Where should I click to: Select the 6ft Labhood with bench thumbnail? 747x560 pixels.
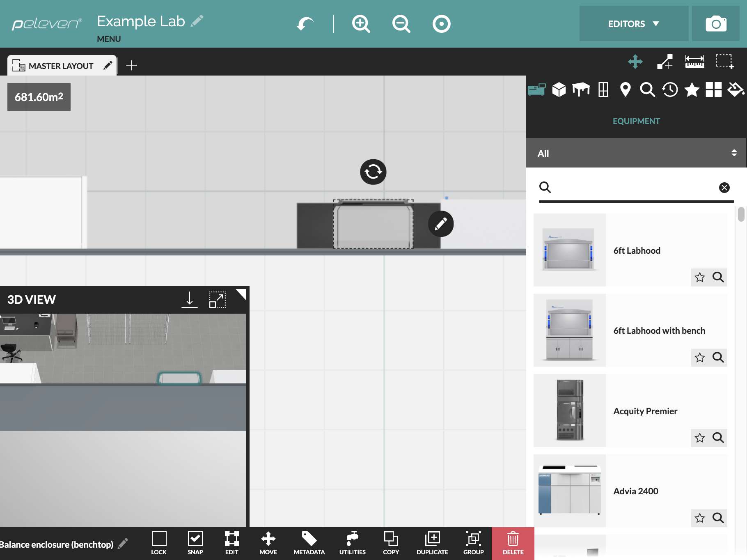point(569,330)
